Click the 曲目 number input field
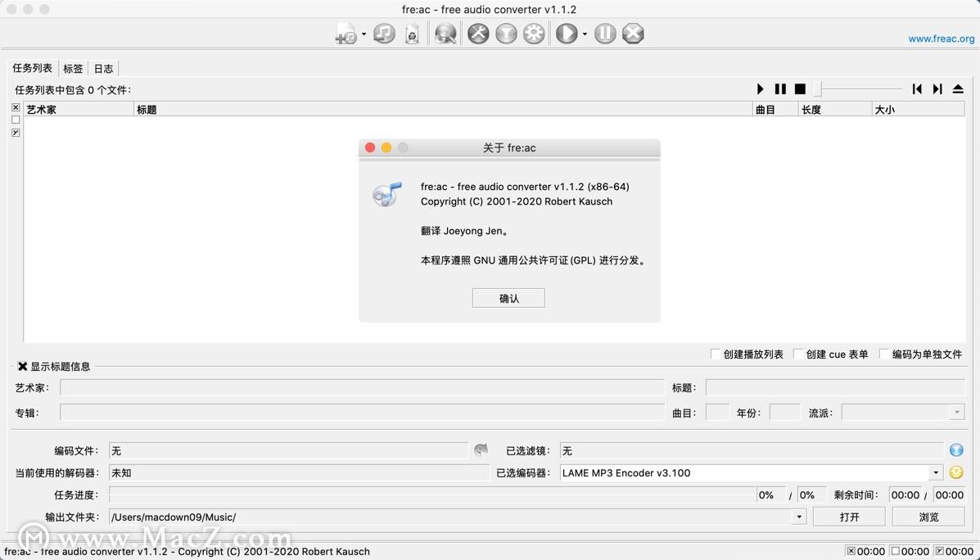The width and height of the screenshot is (980, 560). pos(717,413)
